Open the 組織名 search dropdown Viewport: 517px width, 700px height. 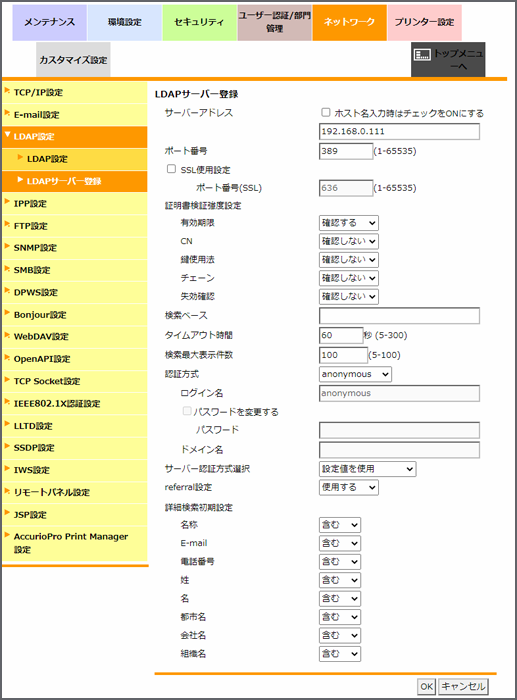340,654
